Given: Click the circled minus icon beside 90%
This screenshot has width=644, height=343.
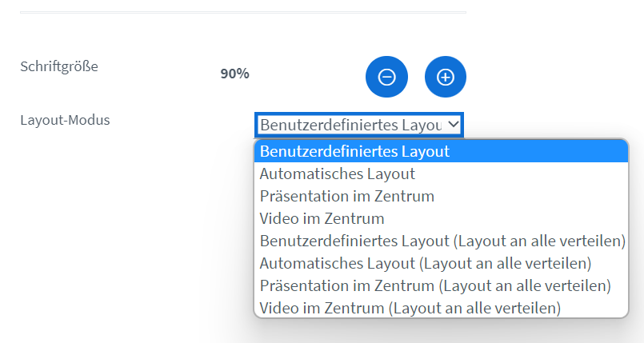Looking at the screenshot, I should pyautogui.click(x=386, y=77).
